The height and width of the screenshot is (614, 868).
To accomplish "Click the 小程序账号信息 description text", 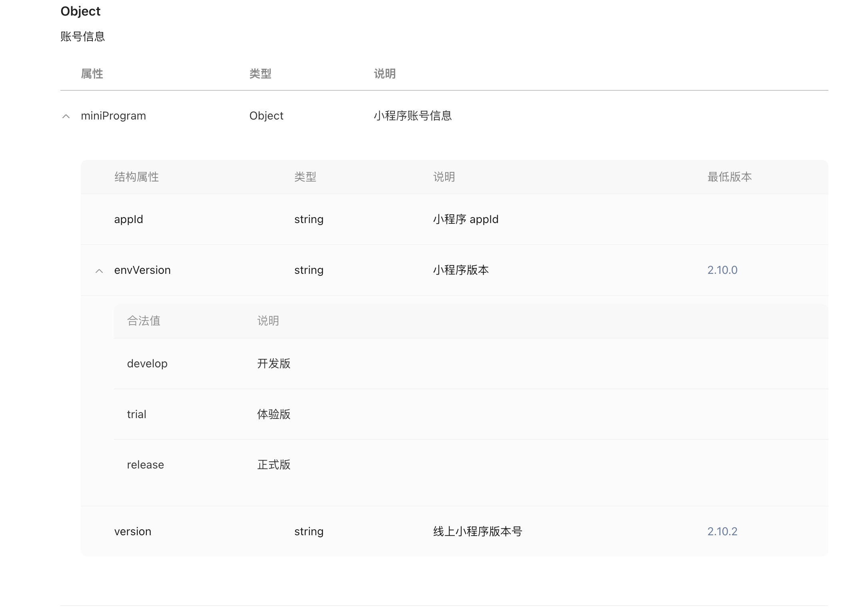I will point(412,116).
